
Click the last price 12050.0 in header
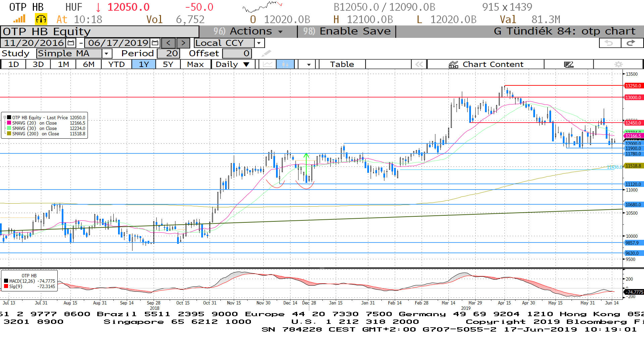128,7
